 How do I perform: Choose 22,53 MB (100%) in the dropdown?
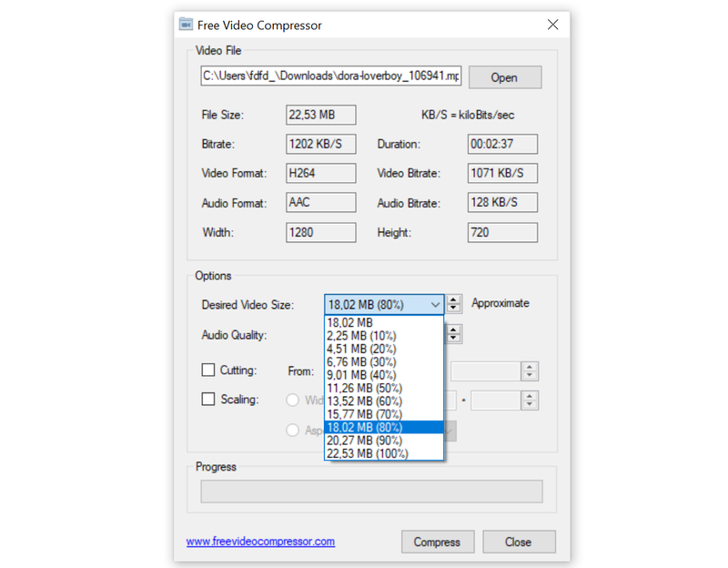click(x=384, y=453)
